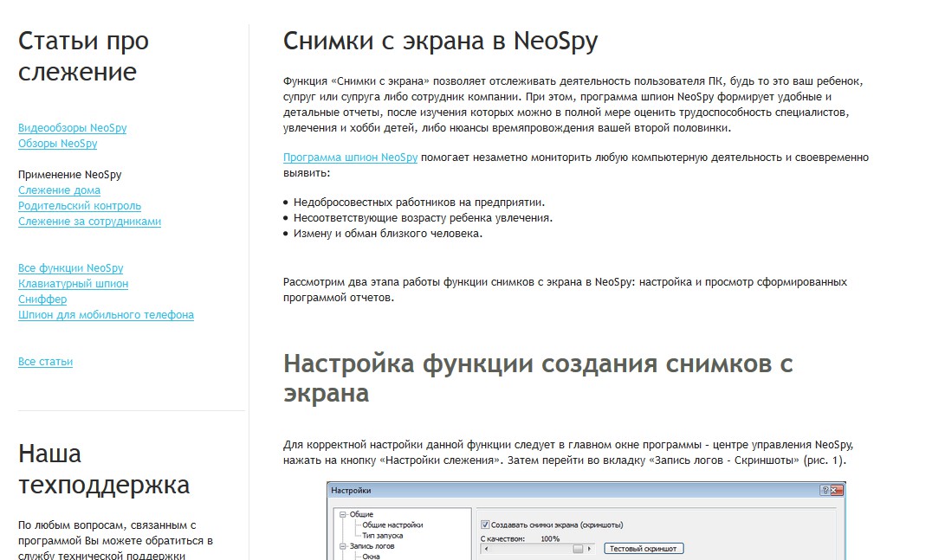
Task: Follow the Программа шпион NeoSpy link
Action: coord(350,158)
